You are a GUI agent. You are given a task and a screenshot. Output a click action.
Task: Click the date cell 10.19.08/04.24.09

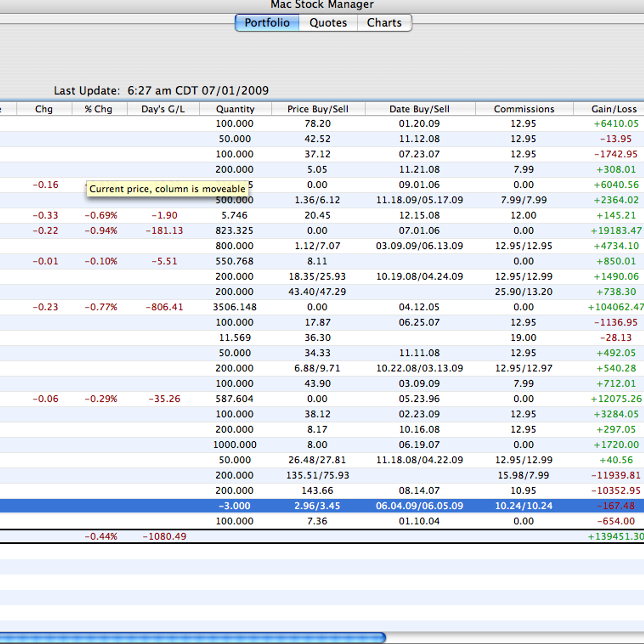tap(419, 277)
